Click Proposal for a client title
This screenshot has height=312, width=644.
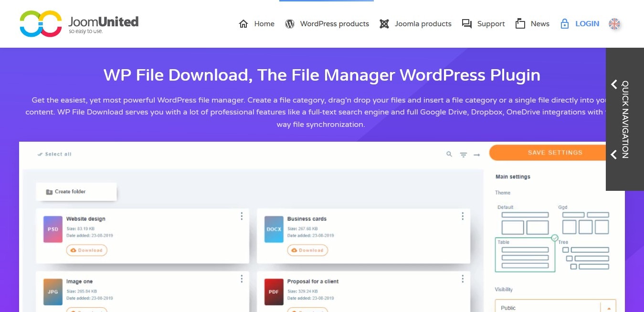tap(313, 281)
